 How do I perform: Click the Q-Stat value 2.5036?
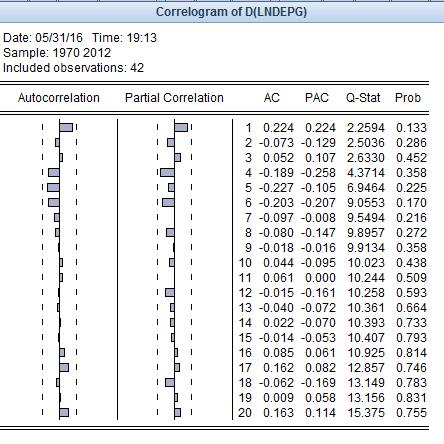tap(366, 143)
